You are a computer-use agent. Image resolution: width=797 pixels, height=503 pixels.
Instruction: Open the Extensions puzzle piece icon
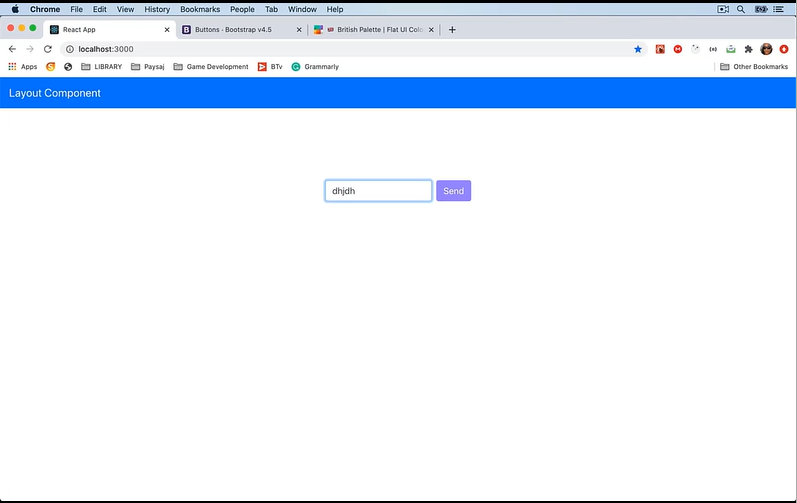[x=748, y=49]
